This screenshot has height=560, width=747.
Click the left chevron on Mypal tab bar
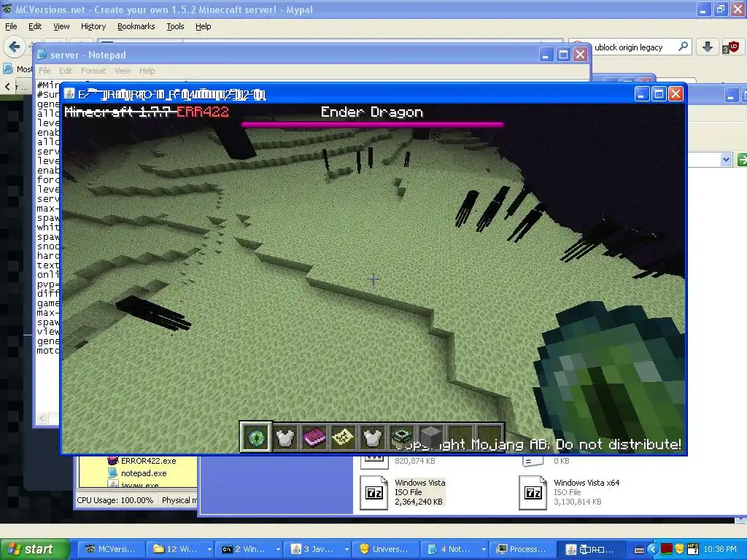tap(7, 87)
